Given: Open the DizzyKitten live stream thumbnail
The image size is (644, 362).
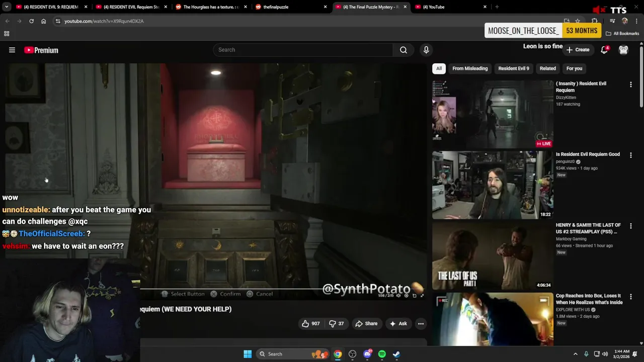Looking at the screenshot, I should (493, 114).
